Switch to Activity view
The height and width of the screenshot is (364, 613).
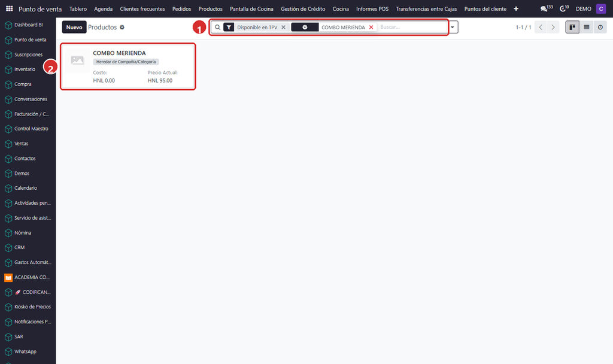(600, 28)
